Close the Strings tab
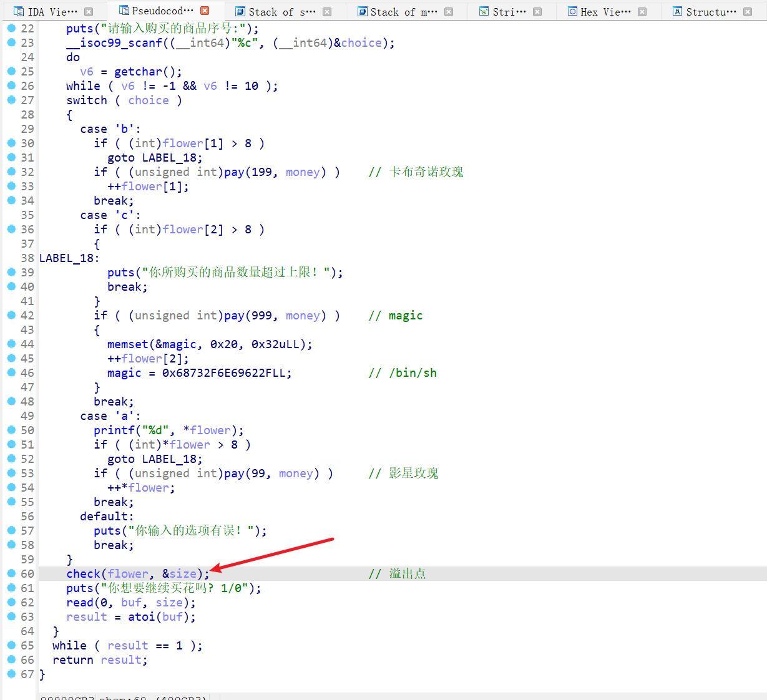Image resolution: width=767 pixels, height=700 pixels. point(537,12)
